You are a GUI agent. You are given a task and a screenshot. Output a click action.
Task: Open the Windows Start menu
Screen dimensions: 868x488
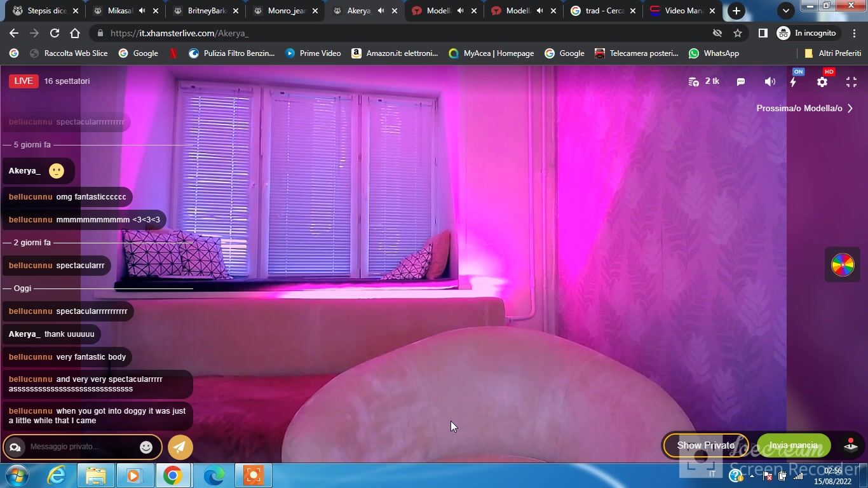point(17,475)
